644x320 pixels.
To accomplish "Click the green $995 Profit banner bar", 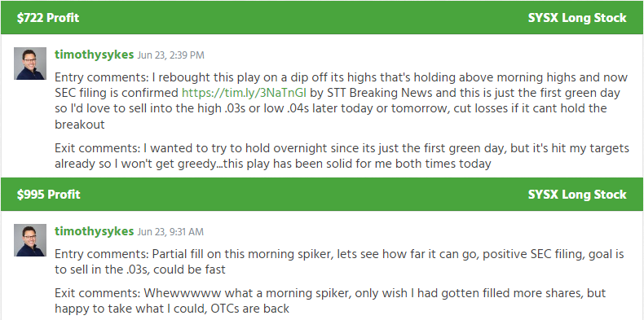I will pyautogui.click(x=322, y=195).
